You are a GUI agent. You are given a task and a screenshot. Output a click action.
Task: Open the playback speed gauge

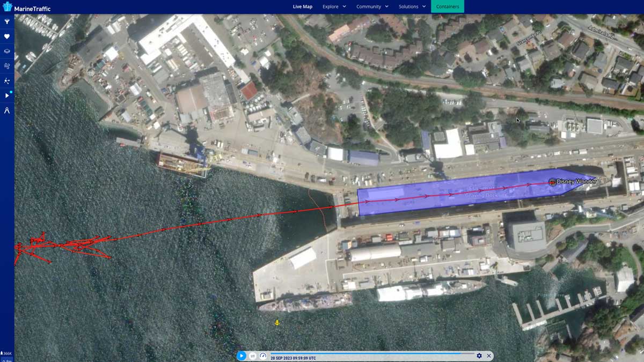click(x=263, y=356)
